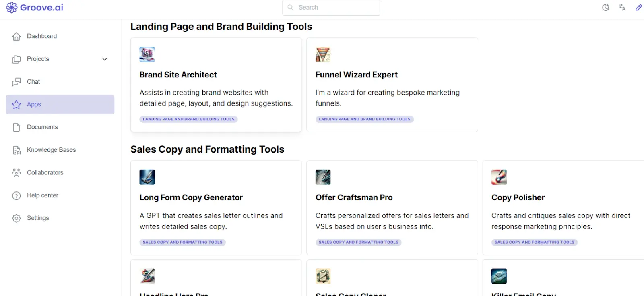Toggle dark mode moon icon
The height and width of the screenshot is (296, 644).
[605, 7]
